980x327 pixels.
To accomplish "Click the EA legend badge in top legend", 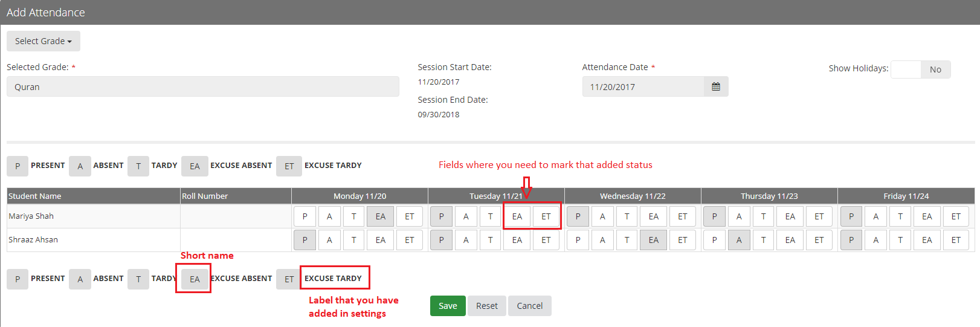I will click(x=195, y=166).
